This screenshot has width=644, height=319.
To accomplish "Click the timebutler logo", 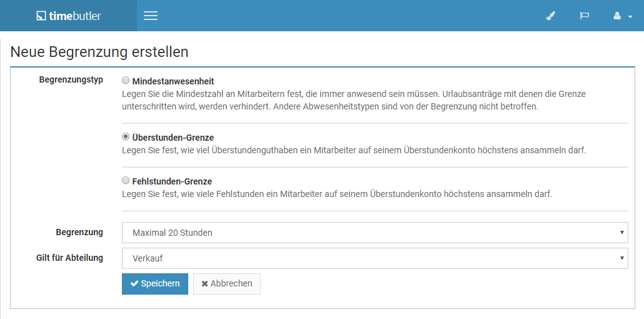I will pyautogui.click(x=69, y=16).
